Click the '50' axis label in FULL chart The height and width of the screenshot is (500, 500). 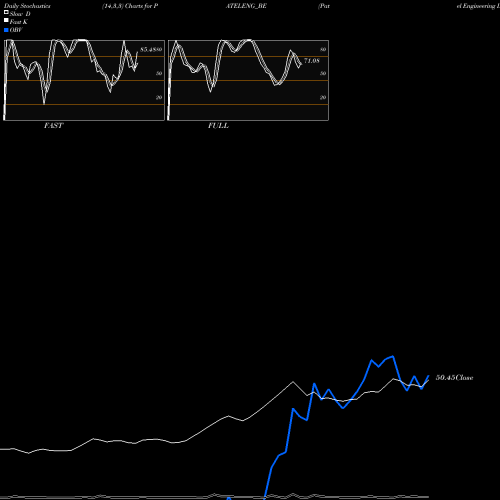[323, 74]
